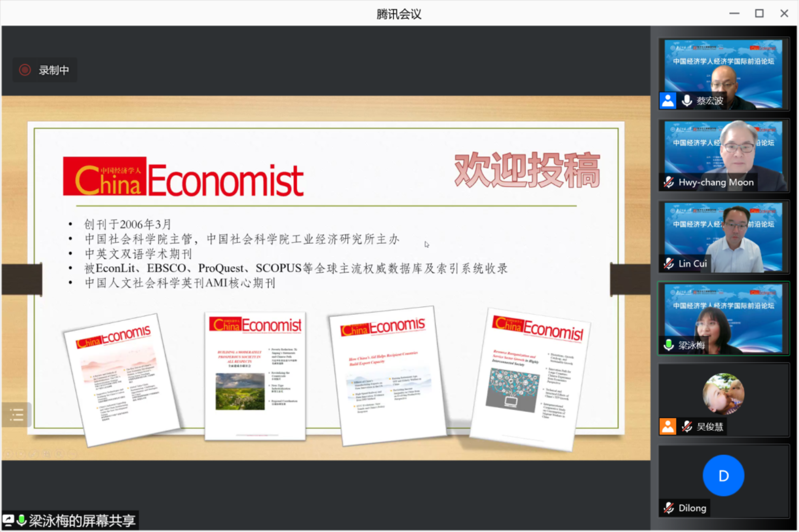Click the orange user badge next to 吴俊慧
The width and height of the screenshot is (799, 532).
pos(668,427)
